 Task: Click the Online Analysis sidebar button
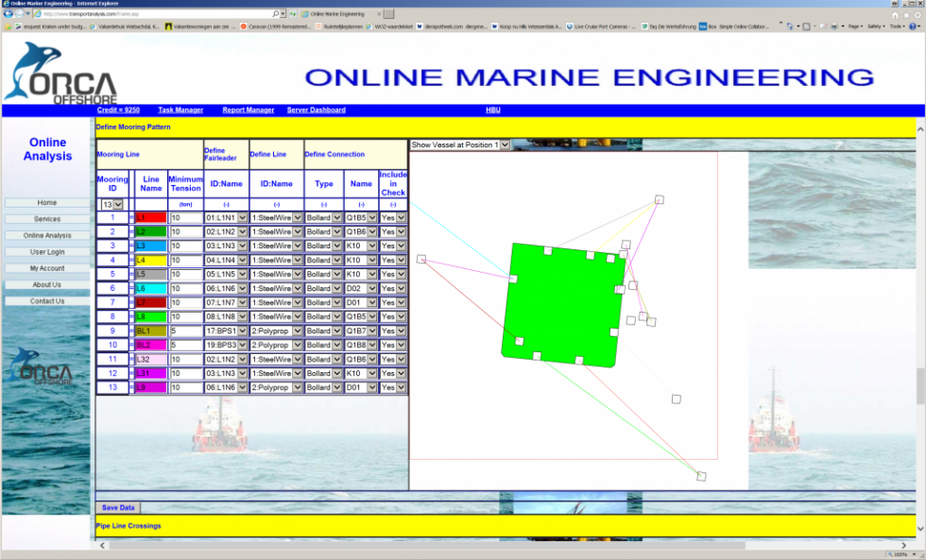point(46,235)
